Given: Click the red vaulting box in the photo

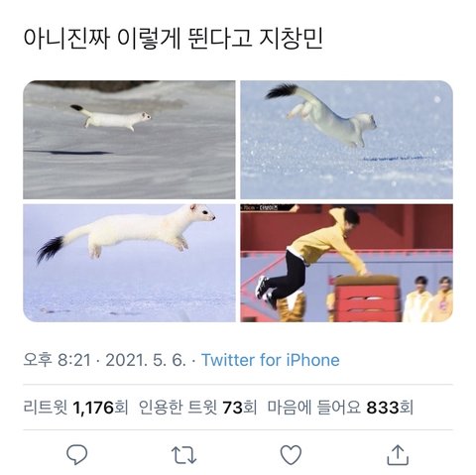Looking at the screenshot, I should [x=368, y=298].
